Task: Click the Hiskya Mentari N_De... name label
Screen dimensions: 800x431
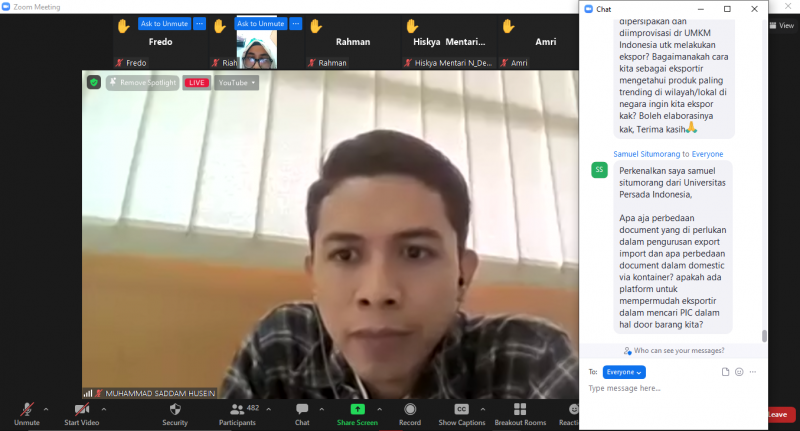Action: 453,63
